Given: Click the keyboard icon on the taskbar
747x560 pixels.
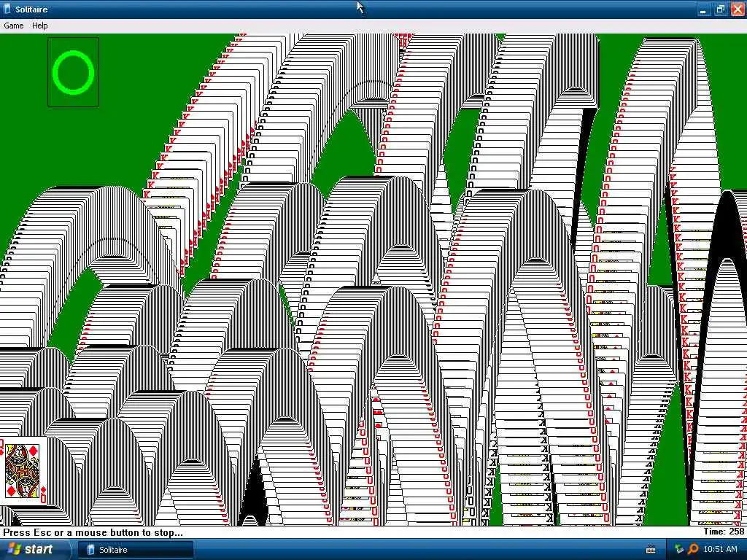Looking at the screenshot, I should tap(650, 550).
